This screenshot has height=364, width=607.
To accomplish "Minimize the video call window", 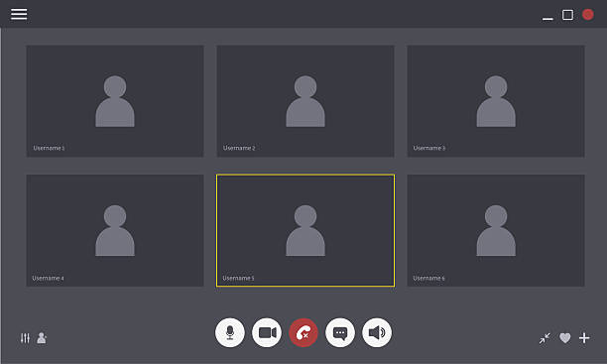I will point(547,18).
